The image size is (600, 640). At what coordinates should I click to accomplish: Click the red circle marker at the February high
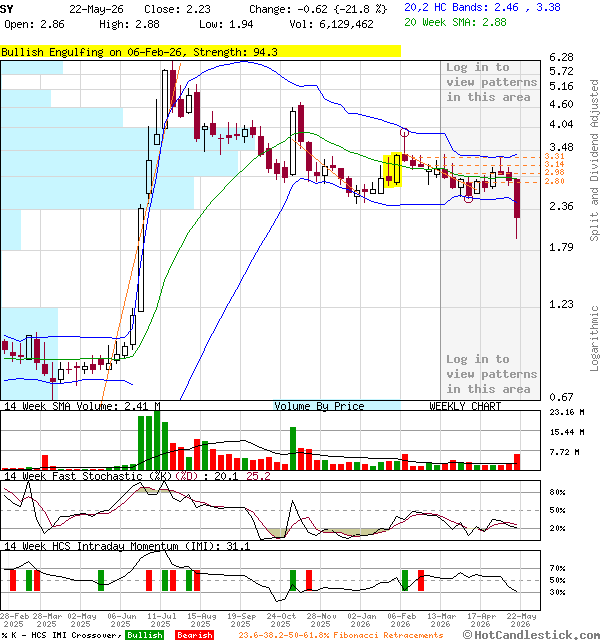(404, 132)
